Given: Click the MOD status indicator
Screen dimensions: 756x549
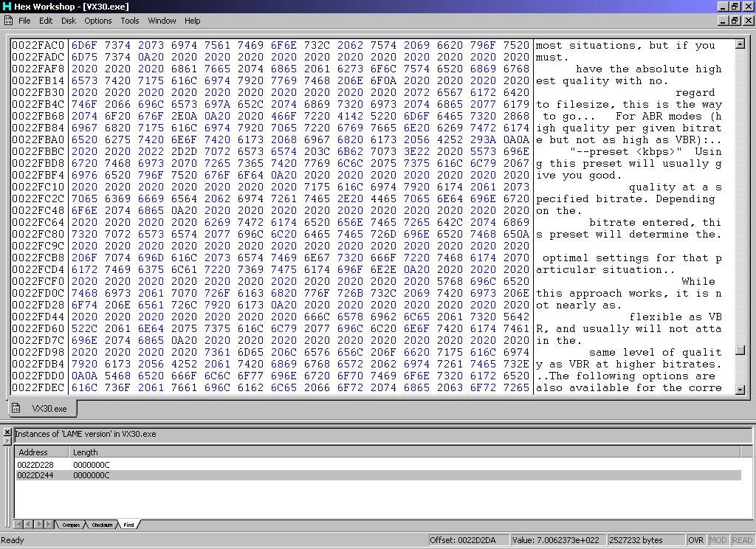Looking at the screenshot, I should point(718,540).
